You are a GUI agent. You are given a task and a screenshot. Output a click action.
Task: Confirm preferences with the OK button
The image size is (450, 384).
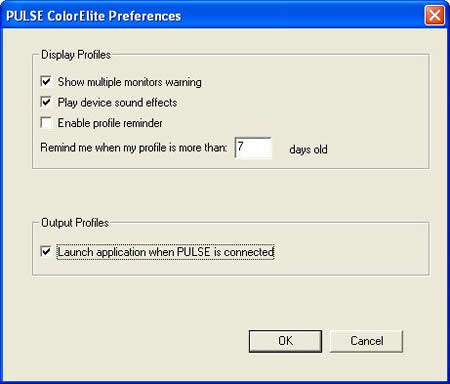click(285, 341)
